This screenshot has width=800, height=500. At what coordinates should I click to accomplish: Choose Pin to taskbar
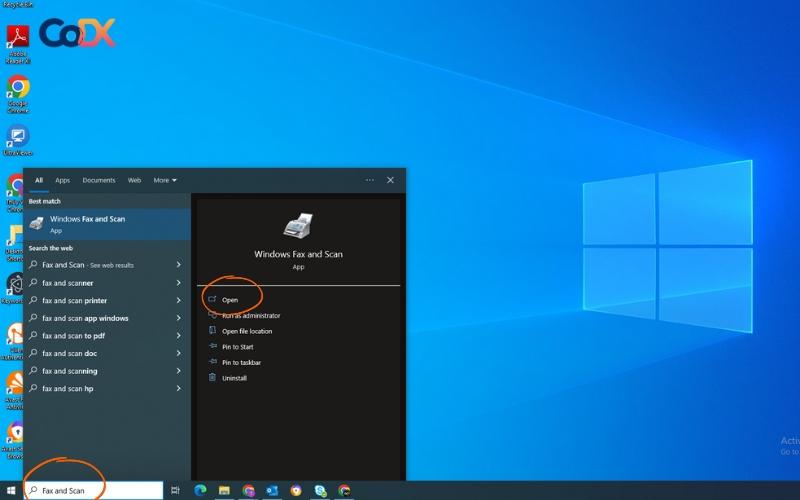point(241,363)
